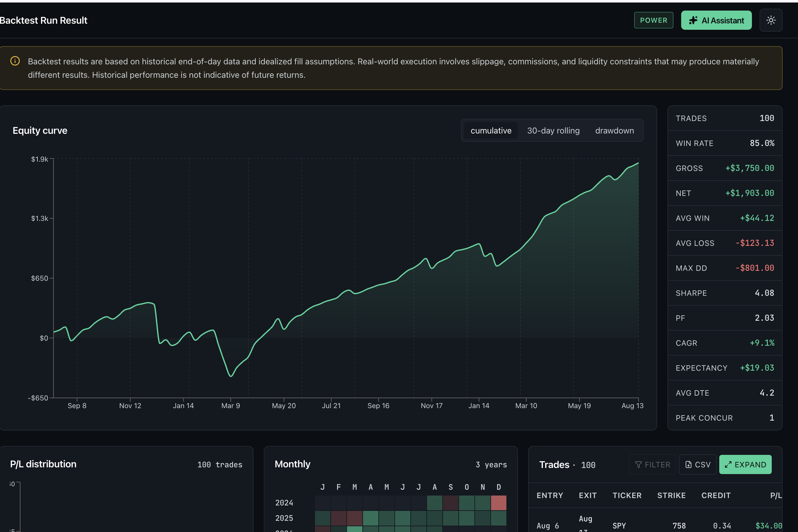Sort trades by TICKER column
Image resolution: width=798 pixels, height=532 pixels.
pos(627,496)
